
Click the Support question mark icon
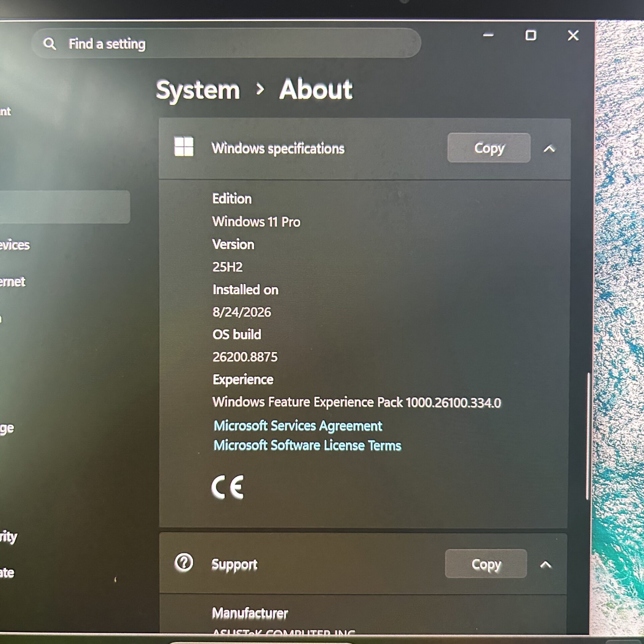184,562
